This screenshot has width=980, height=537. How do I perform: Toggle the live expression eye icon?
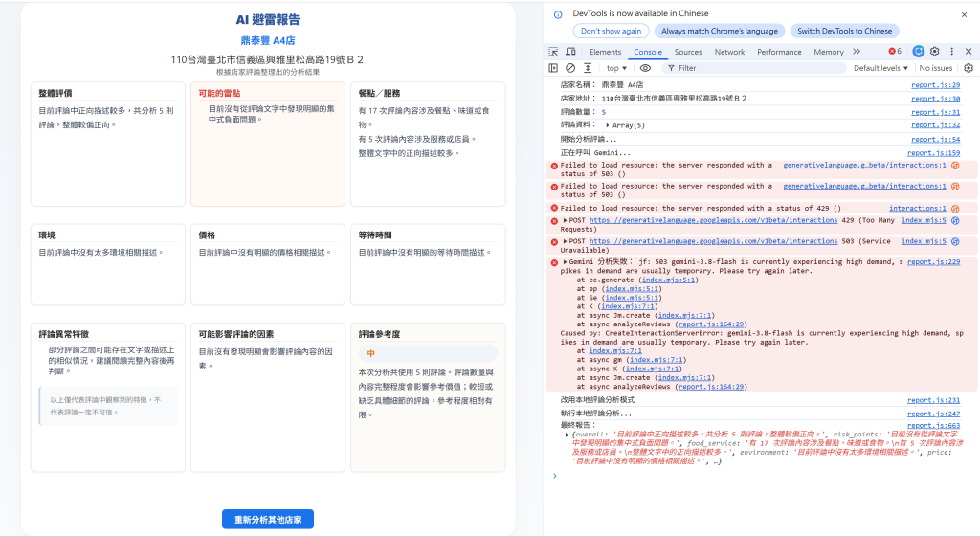click(645, 68)
